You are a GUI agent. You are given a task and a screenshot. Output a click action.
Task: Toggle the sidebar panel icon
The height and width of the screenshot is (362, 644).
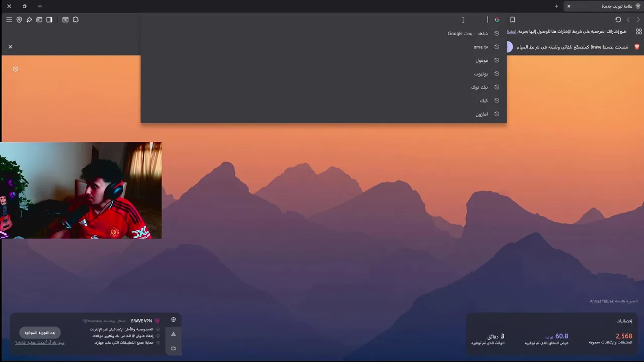tap(49, 20)
